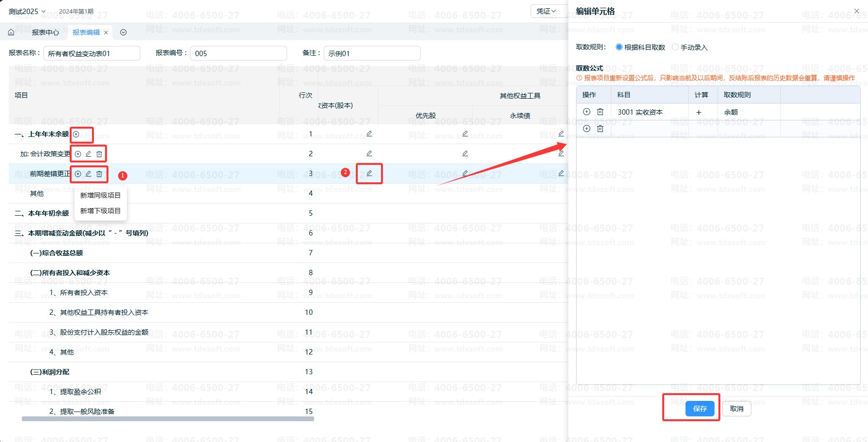Edit row 1 优先股 cell with pencil
Viewport: 868px width, 442px height.
tap(465, 133)
